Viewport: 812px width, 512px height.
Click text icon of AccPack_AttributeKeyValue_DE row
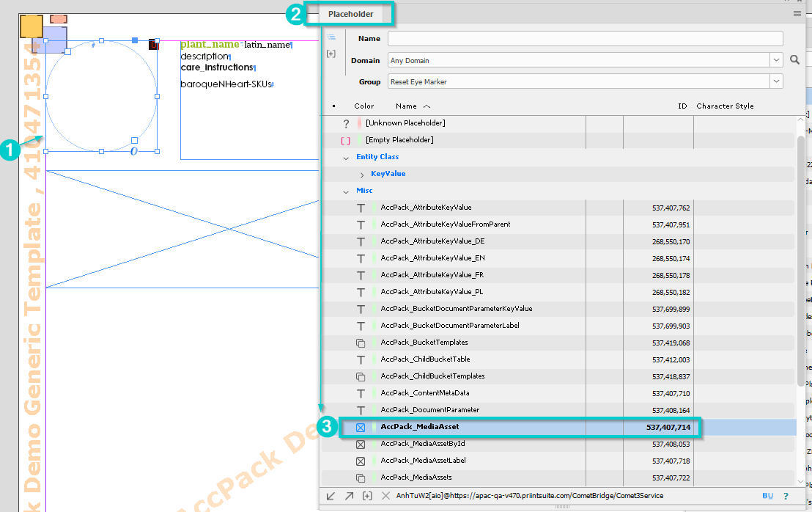[361, 241]
